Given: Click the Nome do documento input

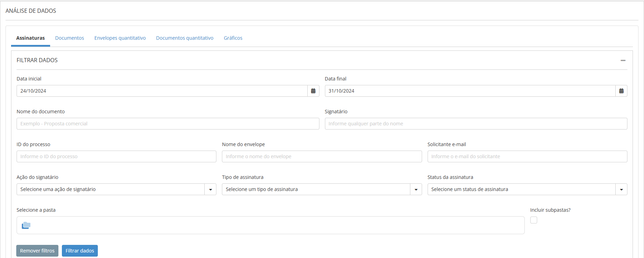Looking at the screenshot, I should tap(168, 124).
